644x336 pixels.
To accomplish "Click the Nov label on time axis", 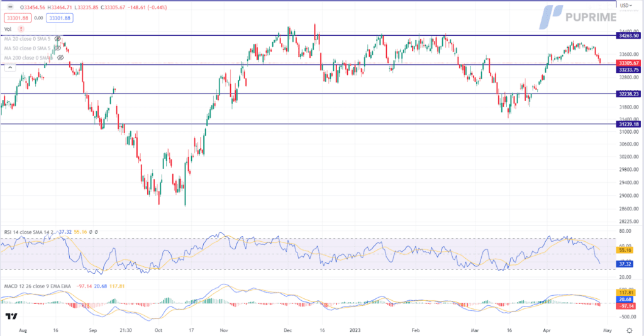I will (x=224, y=330).
